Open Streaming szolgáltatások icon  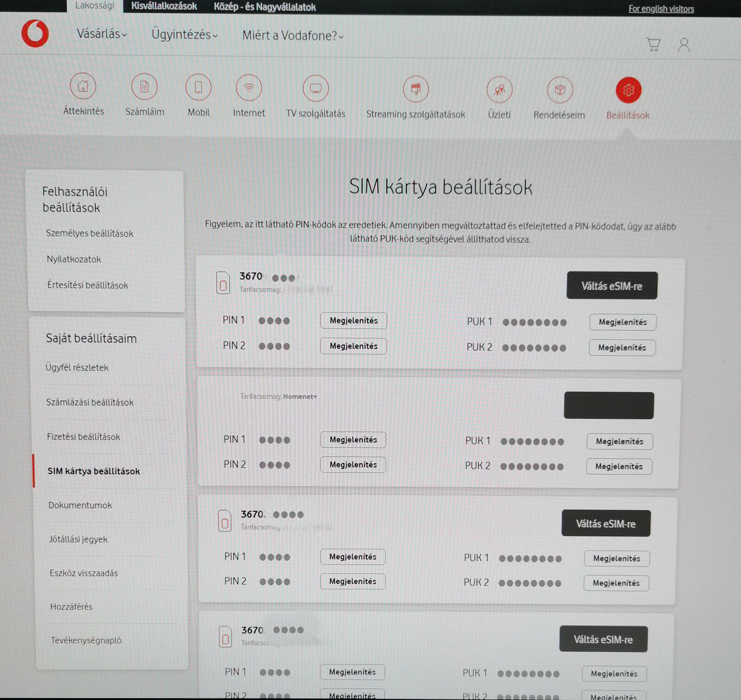pyautogui.click(x=416, y=89)
